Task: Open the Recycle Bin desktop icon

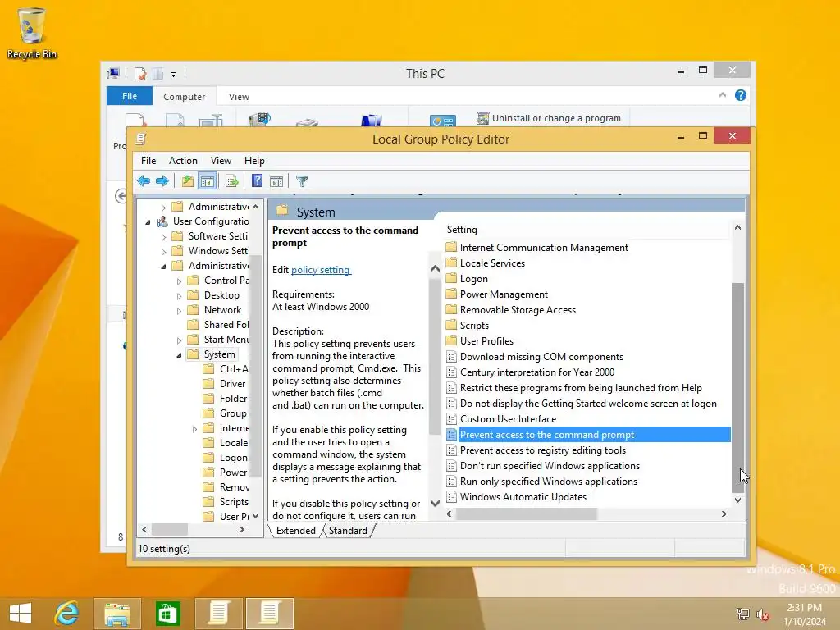Action: (32, 33)
